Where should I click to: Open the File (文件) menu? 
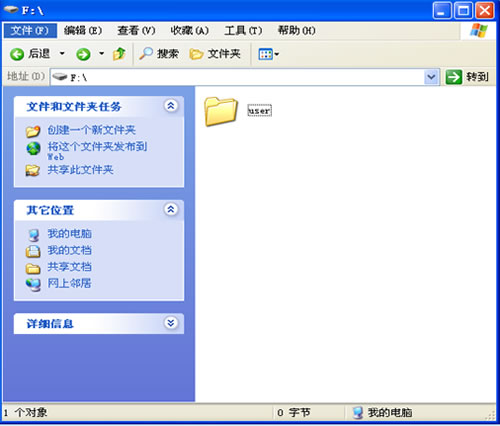30,31
